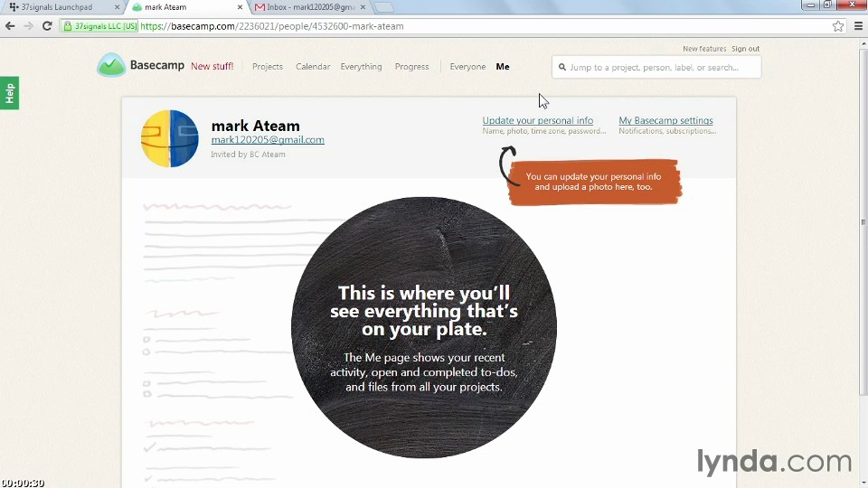Open a new browser tab
The image size is (868, 488).
coord(383,7)
